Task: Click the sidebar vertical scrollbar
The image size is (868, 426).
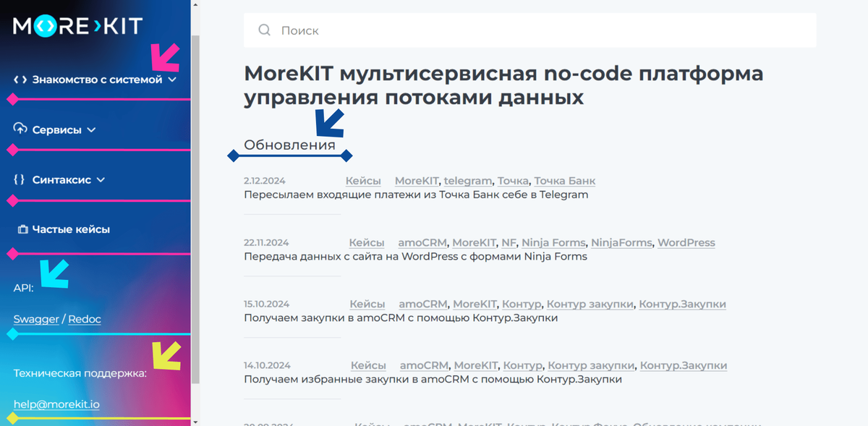Action: (195, 210)
